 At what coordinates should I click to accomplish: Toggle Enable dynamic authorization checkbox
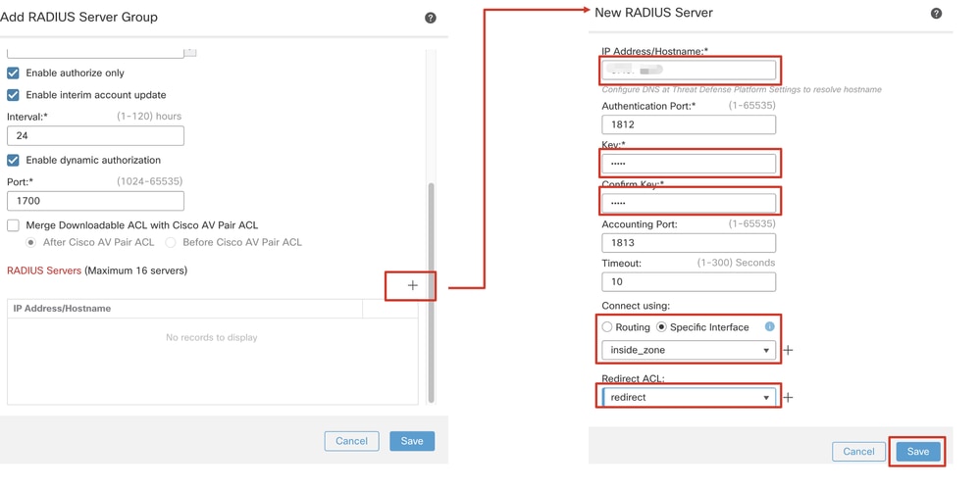(x=13, y=161)
